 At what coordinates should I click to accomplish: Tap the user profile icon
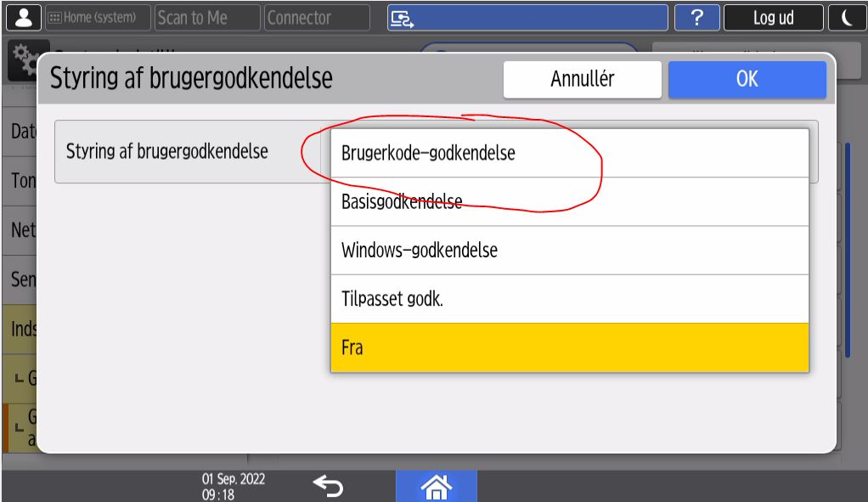point(18,17)
